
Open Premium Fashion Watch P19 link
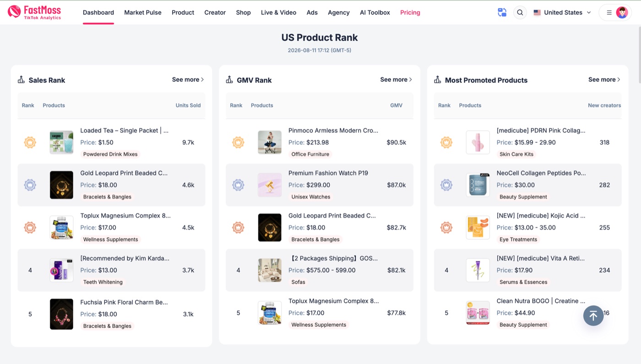(x=328, y=173)
